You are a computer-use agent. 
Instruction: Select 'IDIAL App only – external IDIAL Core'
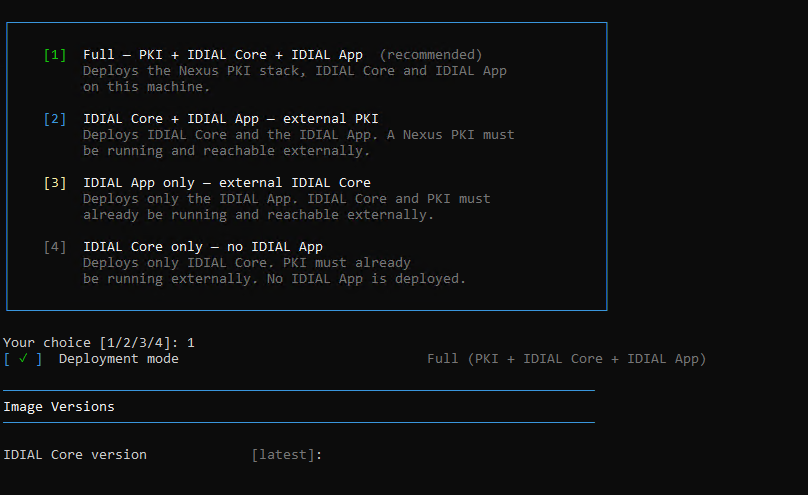click(227, 183)
